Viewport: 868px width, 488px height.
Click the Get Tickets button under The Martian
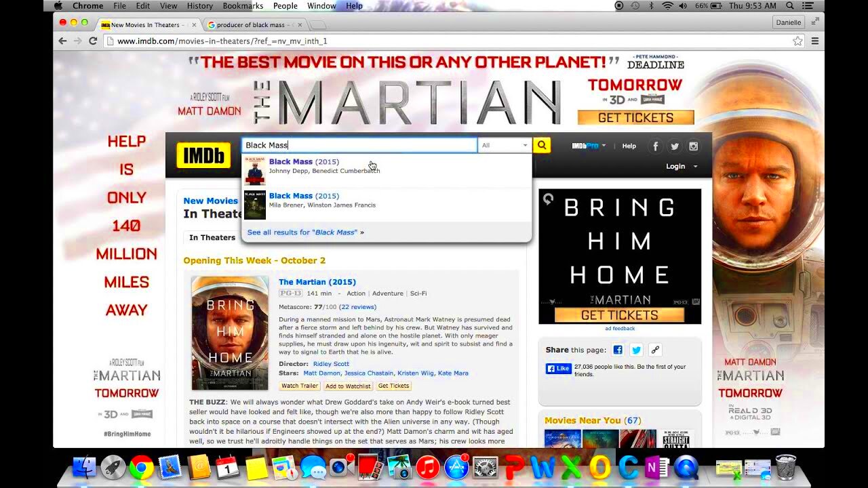394,386
